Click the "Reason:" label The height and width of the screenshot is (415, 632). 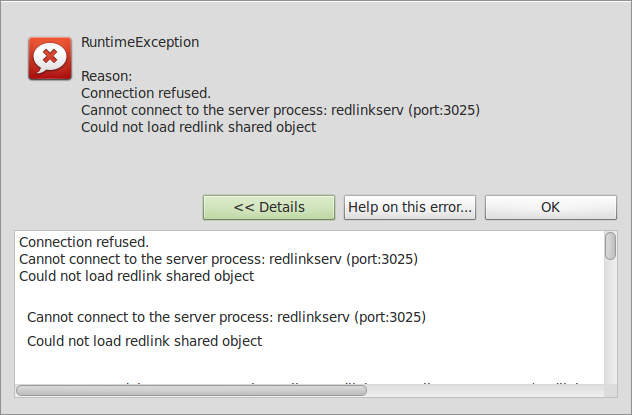coord(106,76)
